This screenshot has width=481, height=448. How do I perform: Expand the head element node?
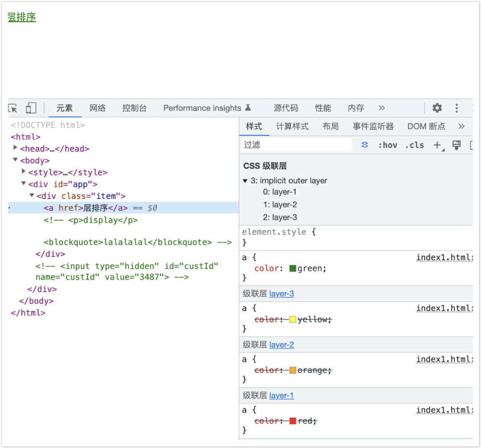click(x=15, y=148)
